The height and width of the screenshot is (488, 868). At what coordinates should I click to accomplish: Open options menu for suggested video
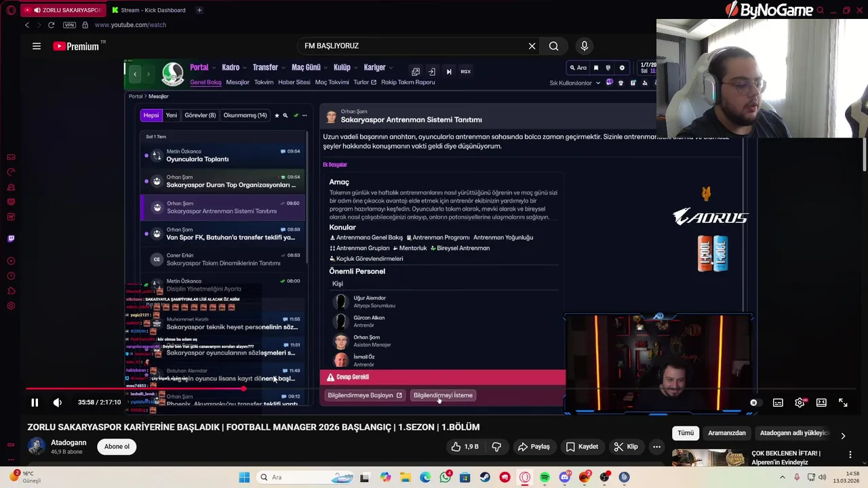click(850, 455)
